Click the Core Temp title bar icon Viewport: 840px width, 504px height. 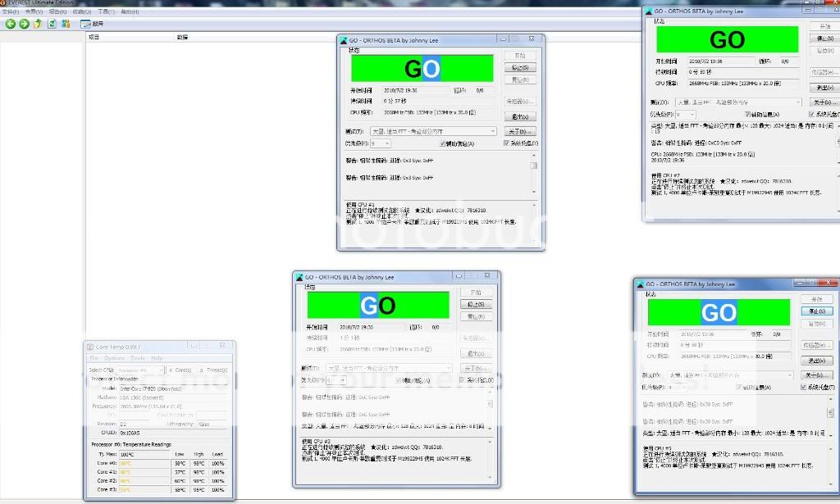pos(90,347)
